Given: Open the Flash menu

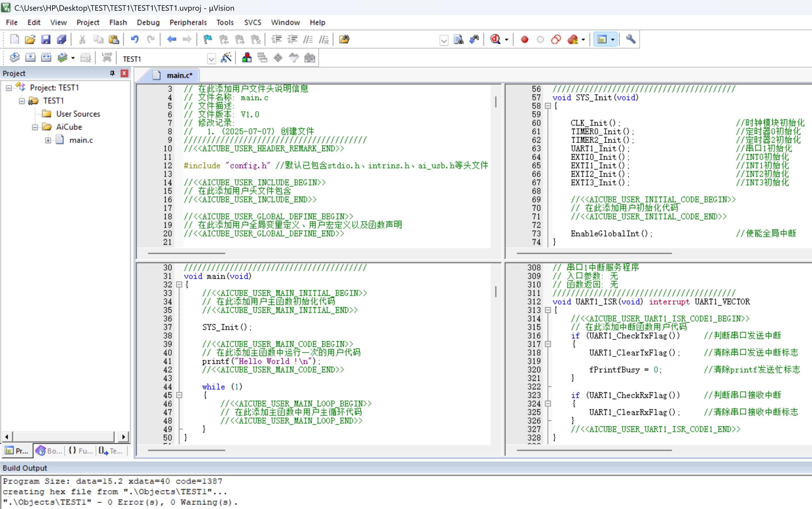Looking at the screenshot, I should (118, 22).
